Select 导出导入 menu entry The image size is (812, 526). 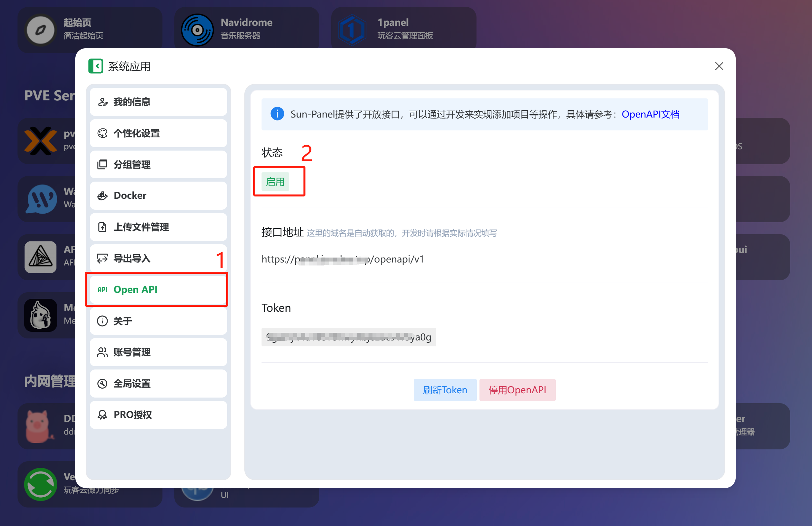click(x=158, y=258)
